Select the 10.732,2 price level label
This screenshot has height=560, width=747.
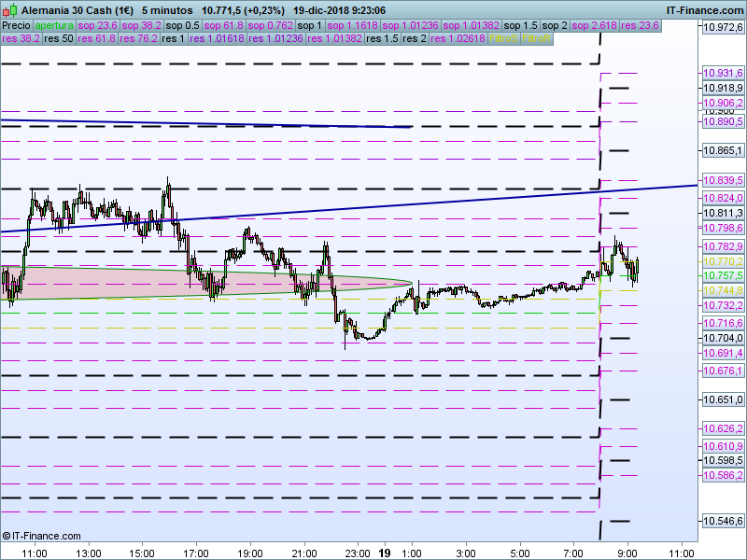(x=723, y=305)
